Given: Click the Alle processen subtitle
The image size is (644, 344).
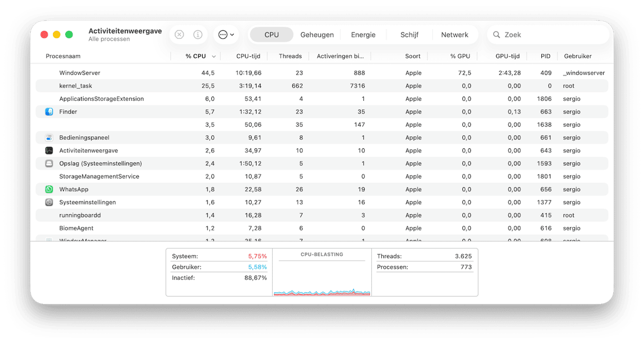Looking at the screenshot, I should click(x=109, y=39).
